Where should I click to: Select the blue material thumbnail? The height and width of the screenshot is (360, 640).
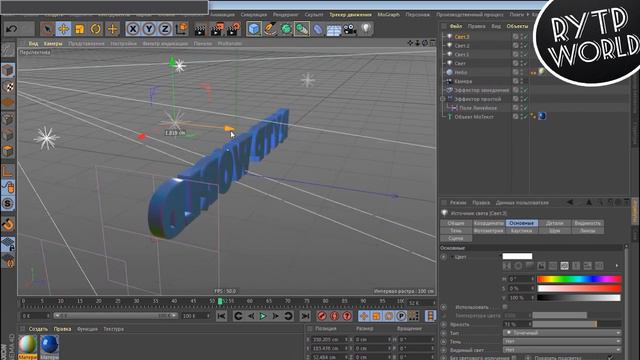tap(49, 344)
